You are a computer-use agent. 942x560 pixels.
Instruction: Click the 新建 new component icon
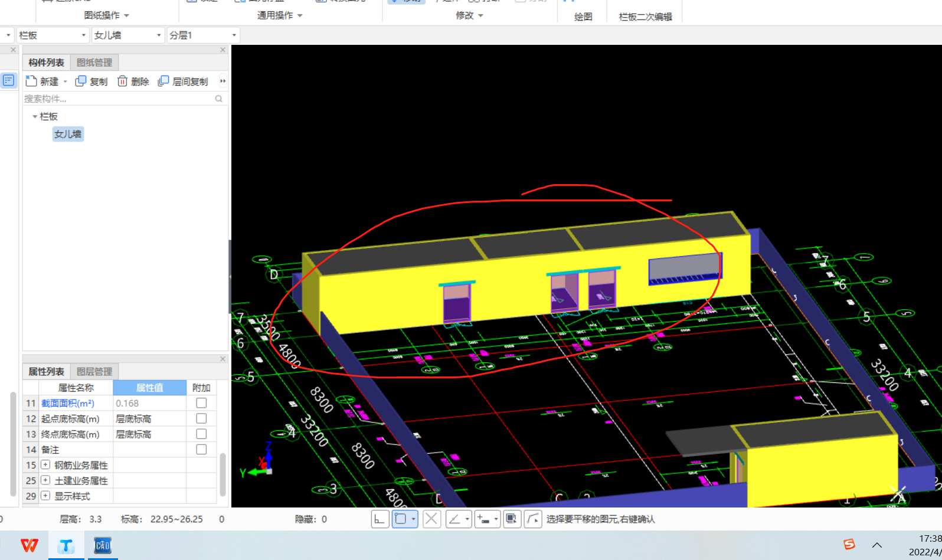(x=31, y=81)
